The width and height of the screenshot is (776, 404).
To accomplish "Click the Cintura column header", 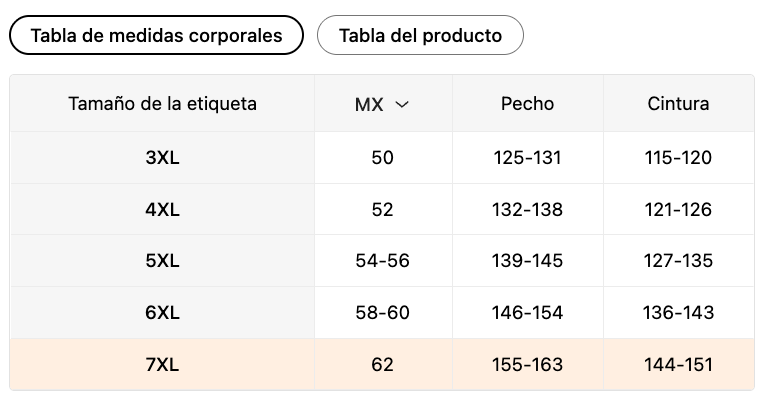I will (x=679, y=103).
